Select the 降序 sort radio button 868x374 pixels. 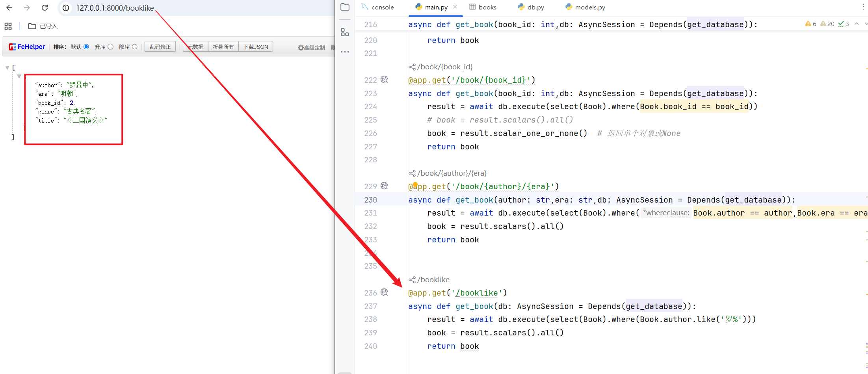[135, 47]
